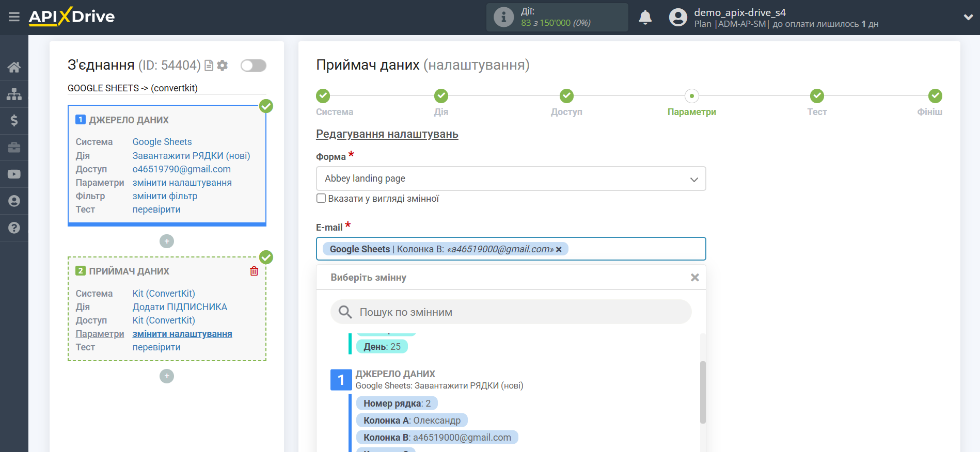Click the variable list scrollbar

point(703,392)
